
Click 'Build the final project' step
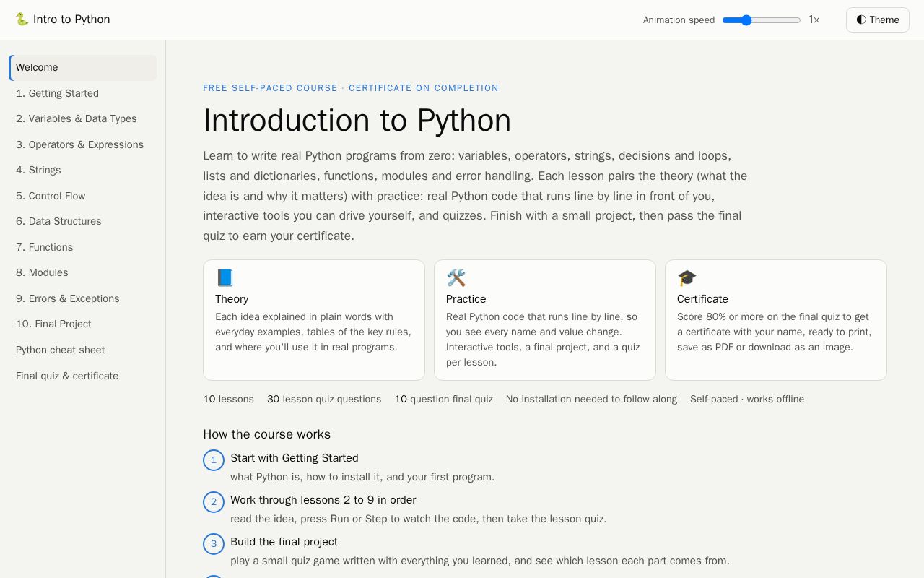pos(284,542)
